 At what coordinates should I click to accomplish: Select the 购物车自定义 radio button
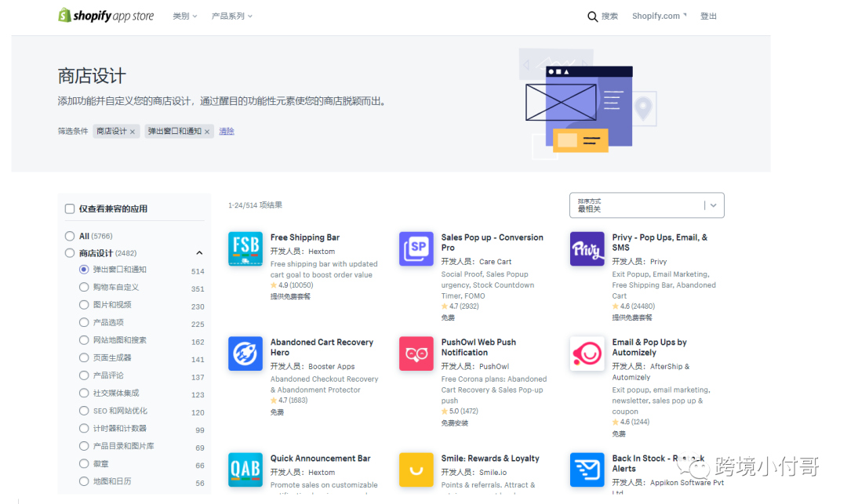point(84,287)
